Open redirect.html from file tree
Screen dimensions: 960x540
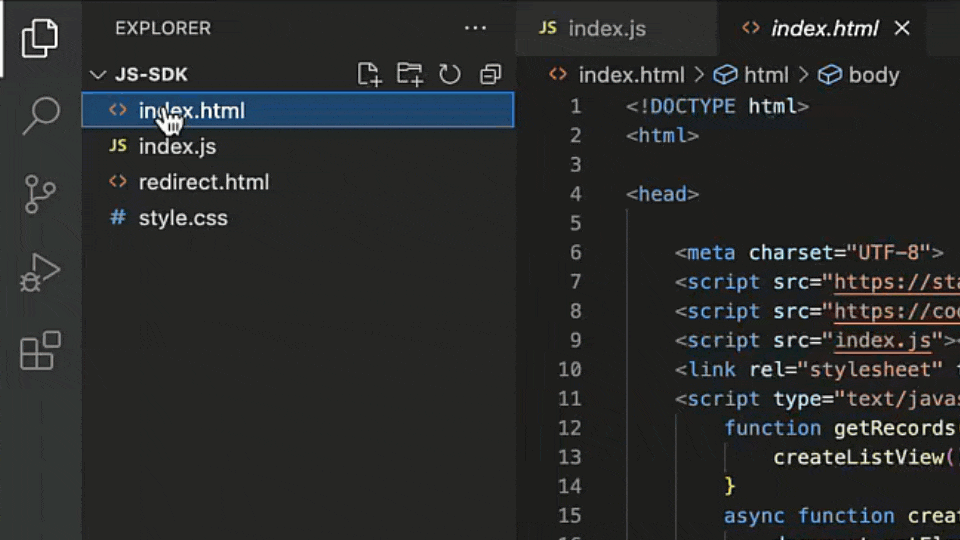click(x=203, y=182)
